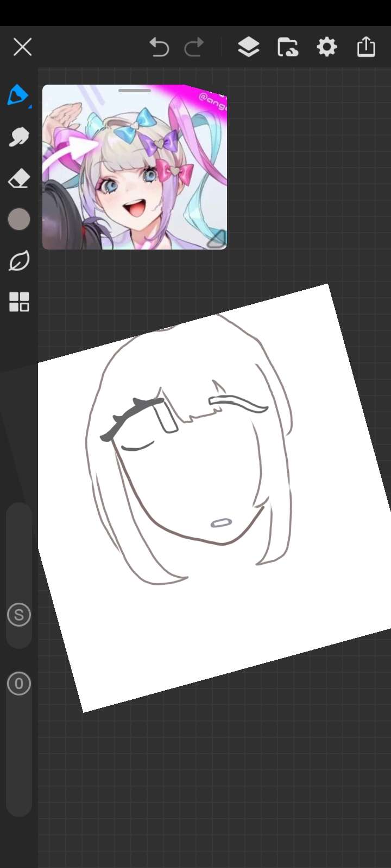Close the canvas with the X button
This screenshot has height=868, width=391.
(22, 47)
